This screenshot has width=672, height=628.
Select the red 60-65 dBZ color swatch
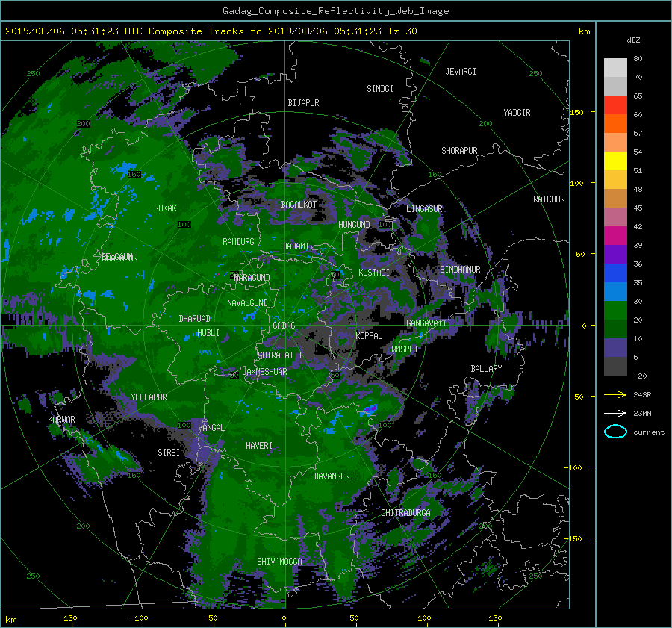(x=615, y=105)
